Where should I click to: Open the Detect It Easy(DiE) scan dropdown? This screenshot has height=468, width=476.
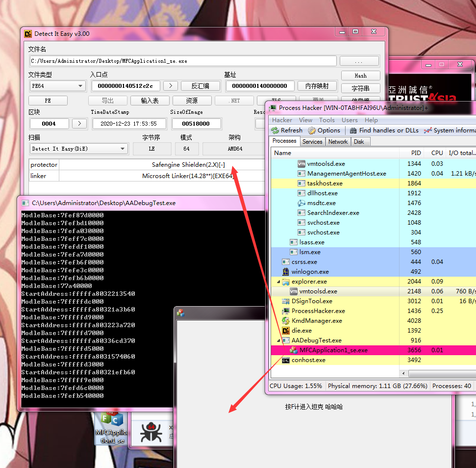[x=78, y=149]
